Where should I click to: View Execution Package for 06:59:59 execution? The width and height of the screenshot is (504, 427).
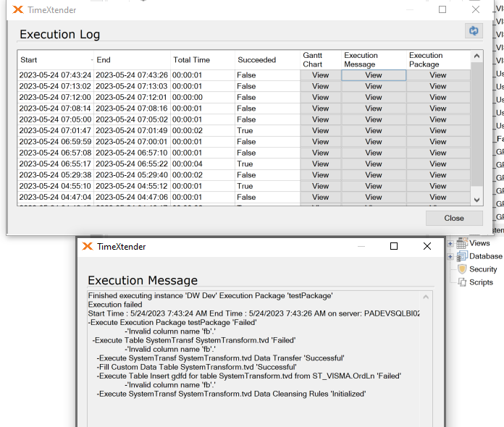(x=438, y=142)
